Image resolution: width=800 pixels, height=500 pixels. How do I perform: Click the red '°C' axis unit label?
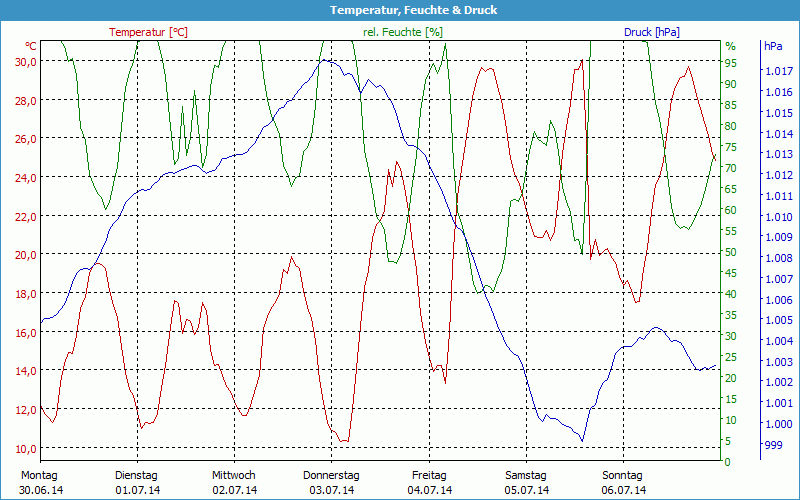click(x=31, y=46)
